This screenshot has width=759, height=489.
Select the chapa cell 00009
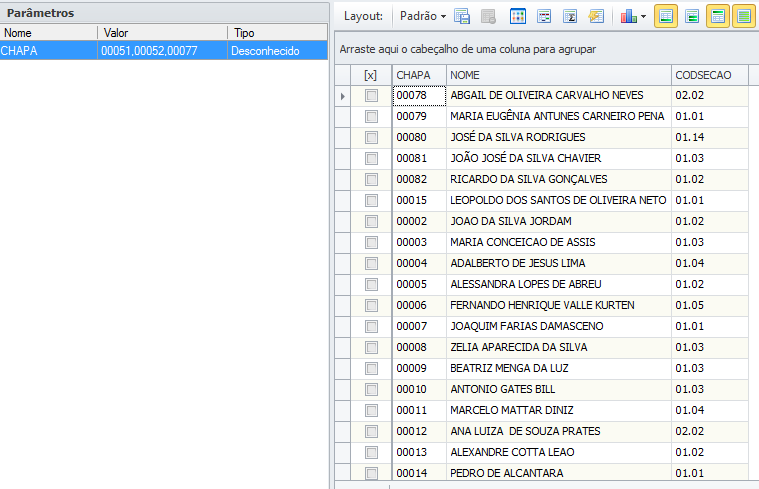(x=419, y=368)
